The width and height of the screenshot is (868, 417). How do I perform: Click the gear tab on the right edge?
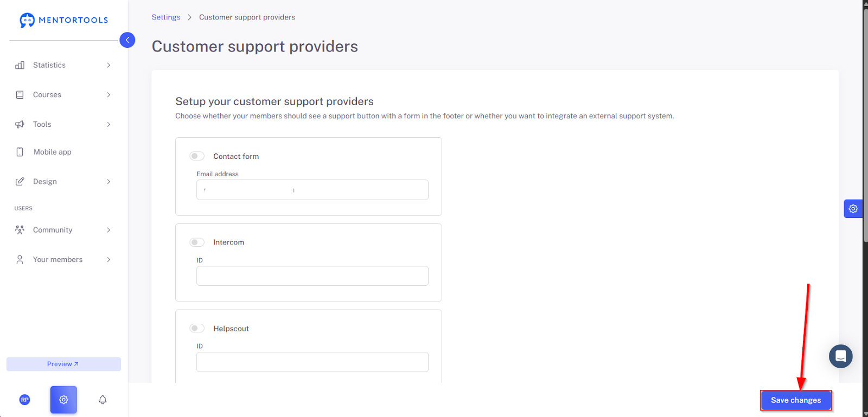(x=853, y=209)
